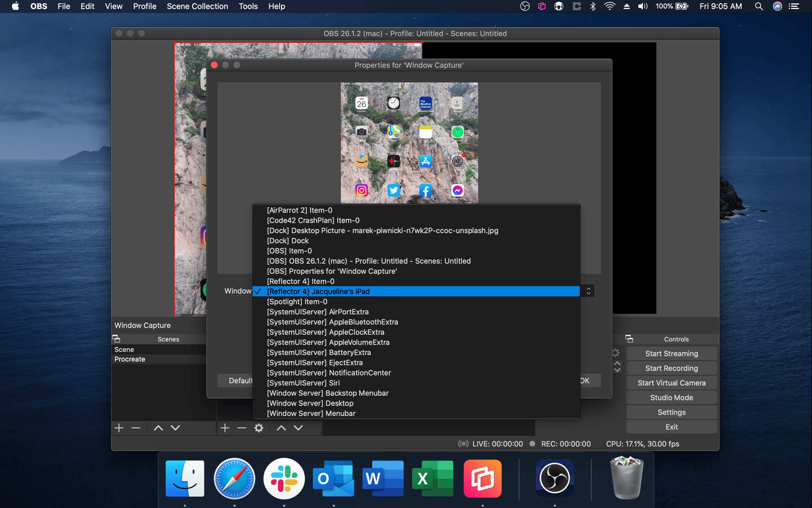Choose [Dock] Dock as the capture window

point(288,241)
